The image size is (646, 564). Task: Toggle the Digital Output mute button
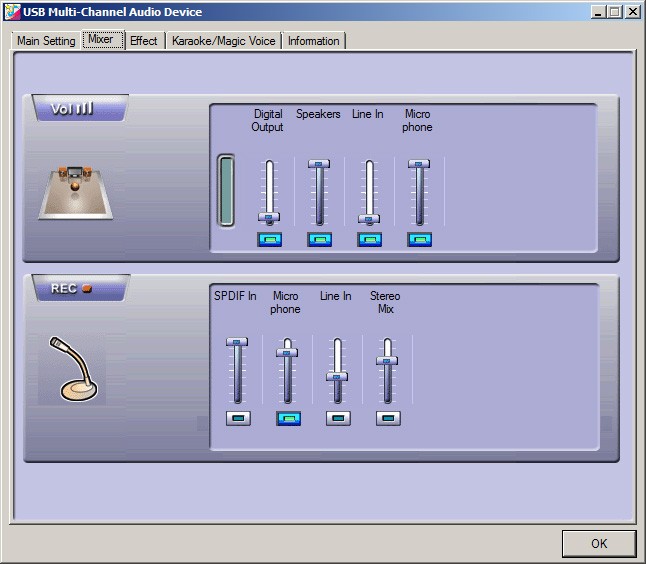269,239
